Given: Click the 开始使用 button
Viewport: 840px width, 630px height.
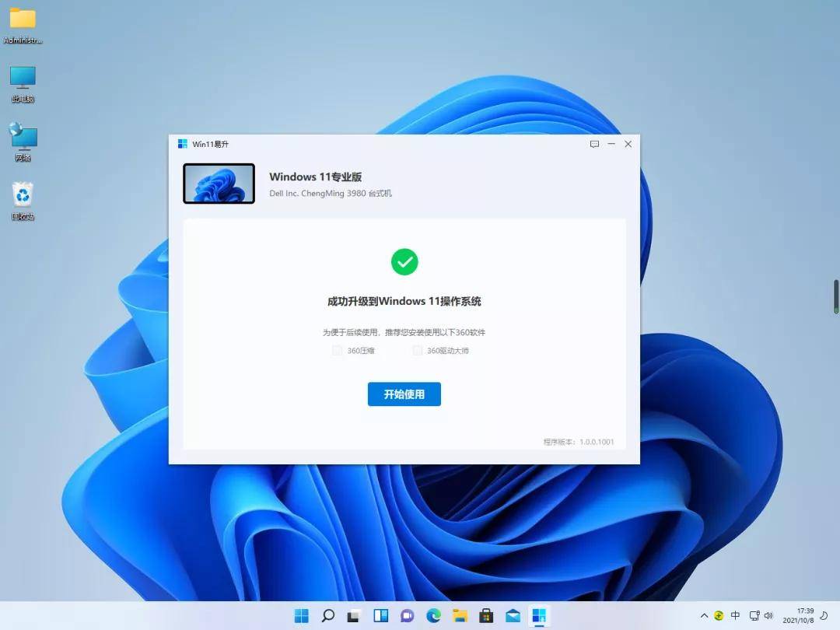Looking at the screenshot, I should point(404,394).
